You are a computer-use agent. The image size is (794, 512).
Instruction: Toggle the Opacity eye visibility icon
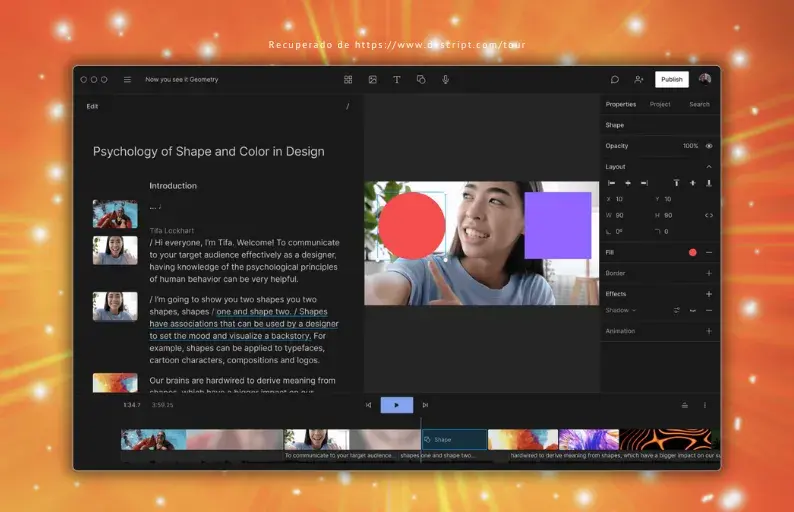(709, 146)
